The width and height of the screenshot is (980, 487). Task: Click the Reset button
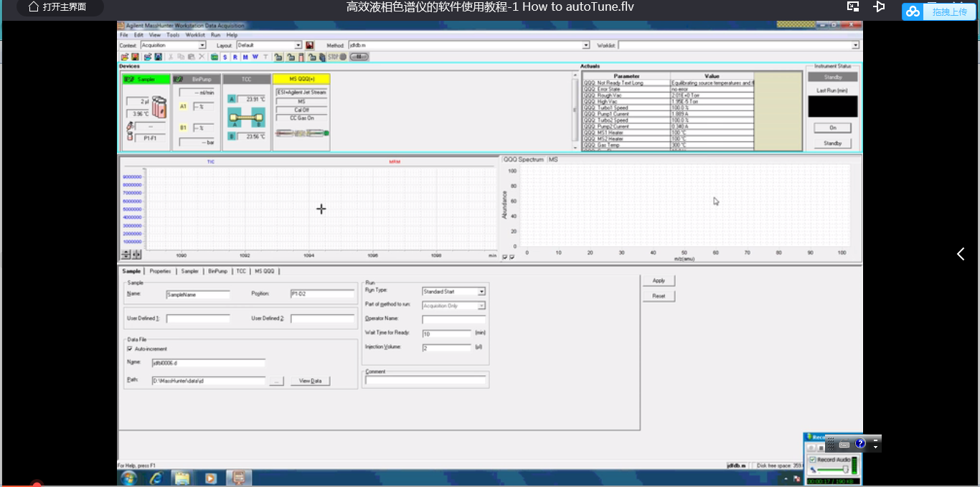pyautogui.click(x=659, y=295)
